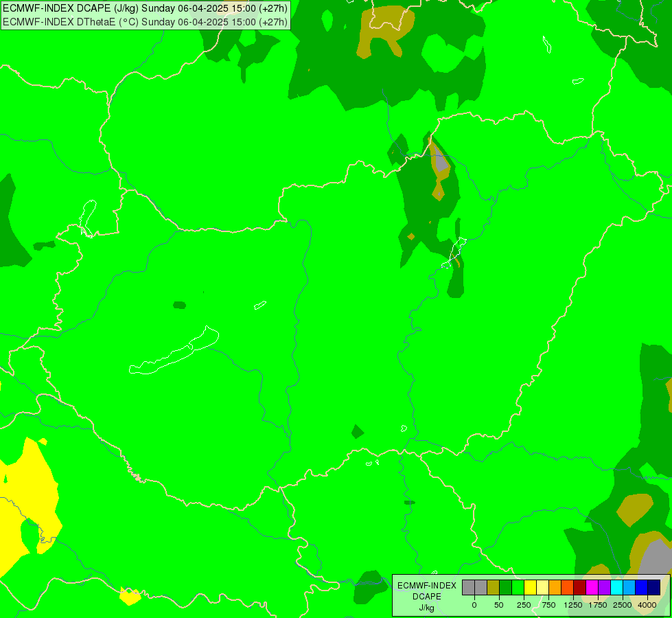Click the legend value 4000

coord(647,605)
